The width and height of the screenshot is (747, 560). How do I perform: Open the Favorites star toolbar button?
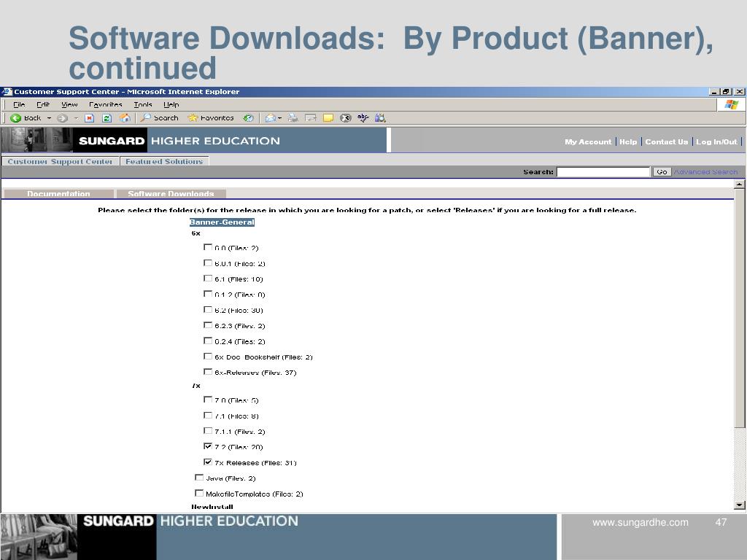point(211,117)
